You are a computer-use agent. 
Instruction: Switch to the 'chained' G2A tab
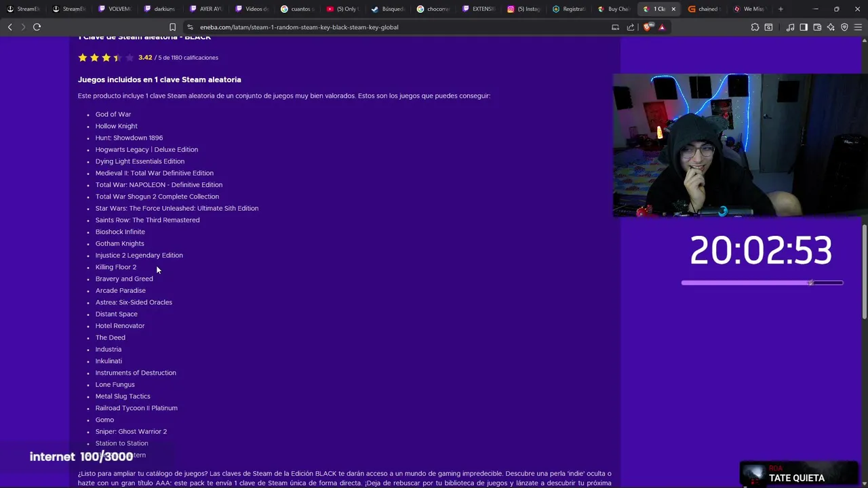click(705, 9)
